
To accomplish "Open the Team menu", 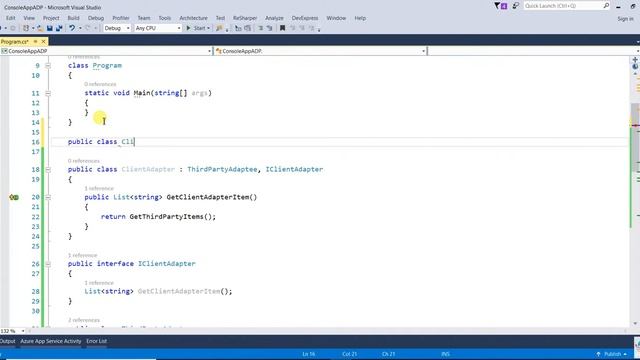I will coord(144,18).
